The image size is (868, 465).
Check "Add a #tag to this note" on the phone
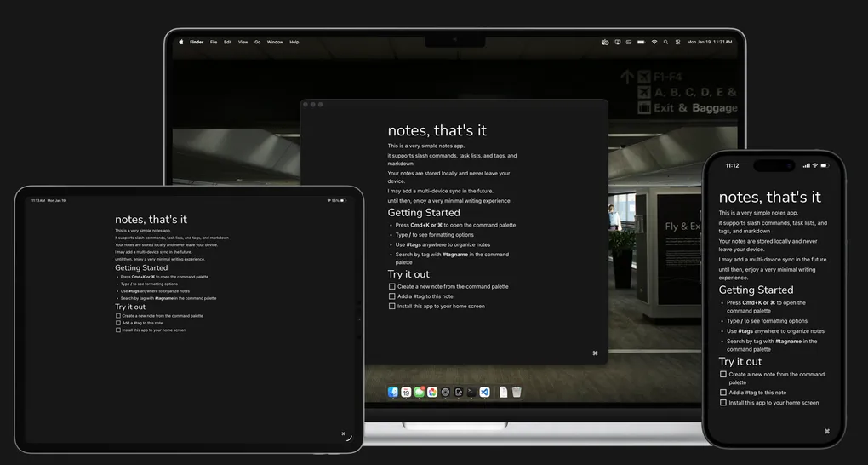pos(723,393)
